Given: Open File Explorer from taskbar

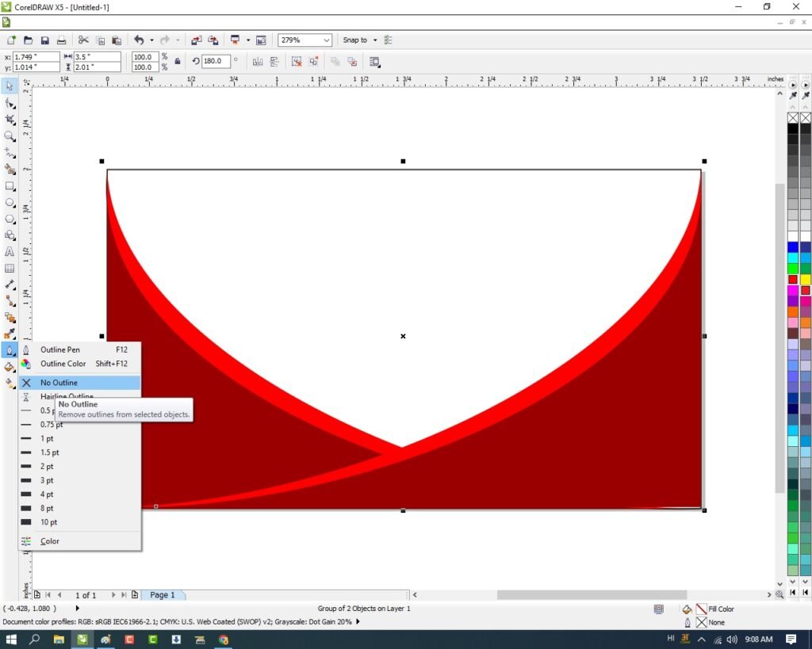Looking at the screenshot, I should 59,639.
